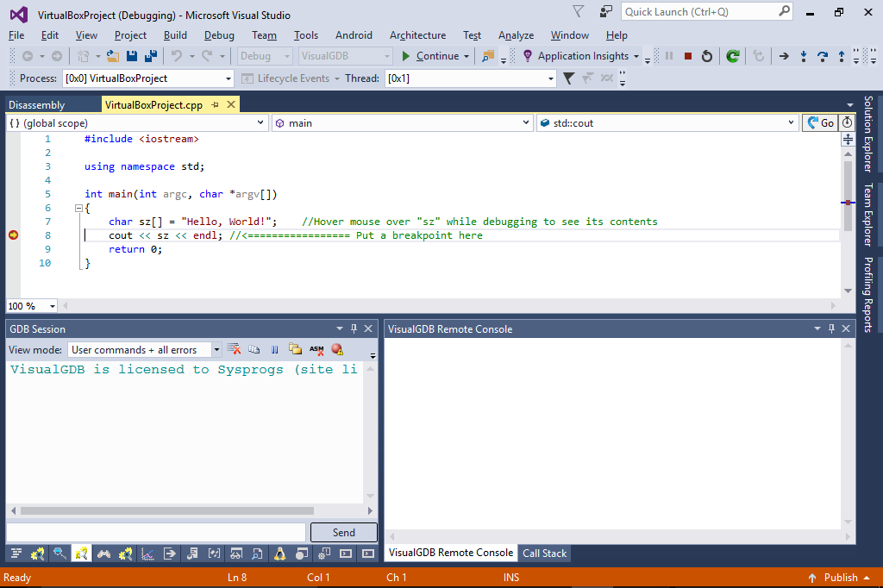Open the Debug menu

pyautogui.click(x=219, y=35)
